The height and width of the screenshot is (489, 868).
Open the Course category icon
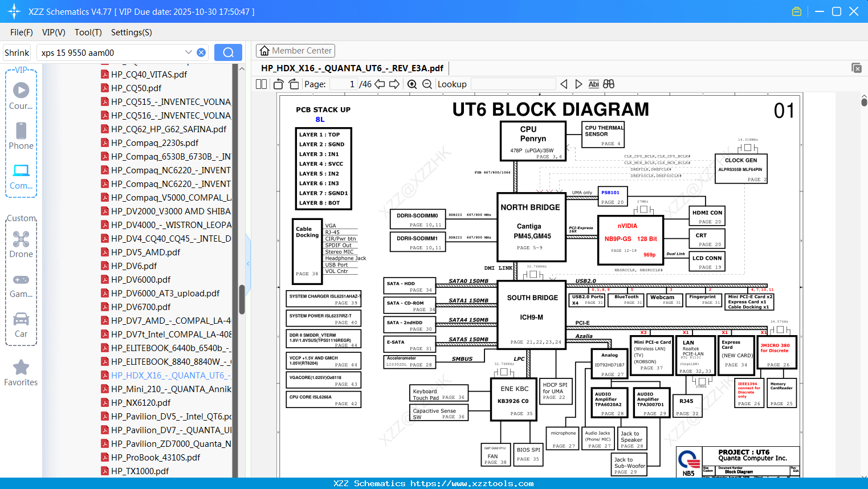tap(21, 96)
